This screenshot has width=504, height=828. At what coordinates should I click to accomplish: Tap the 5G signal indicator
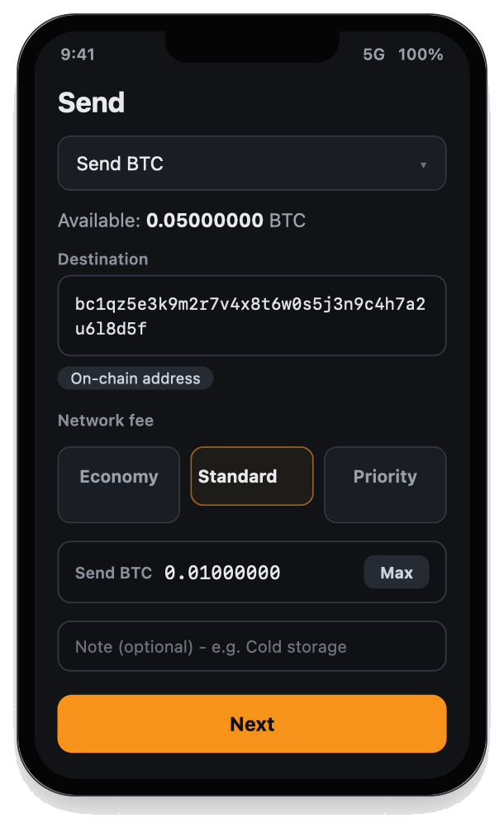[373, 55]
